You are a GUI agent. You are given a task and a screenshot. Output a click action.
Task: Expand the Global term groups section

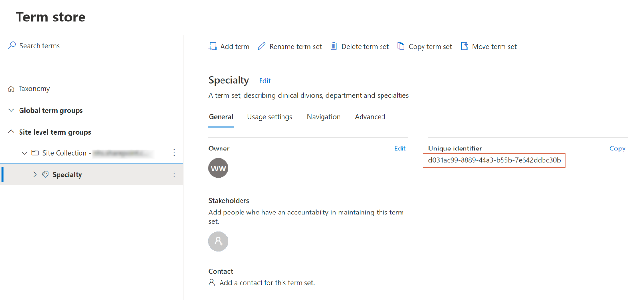click(11, 110)
